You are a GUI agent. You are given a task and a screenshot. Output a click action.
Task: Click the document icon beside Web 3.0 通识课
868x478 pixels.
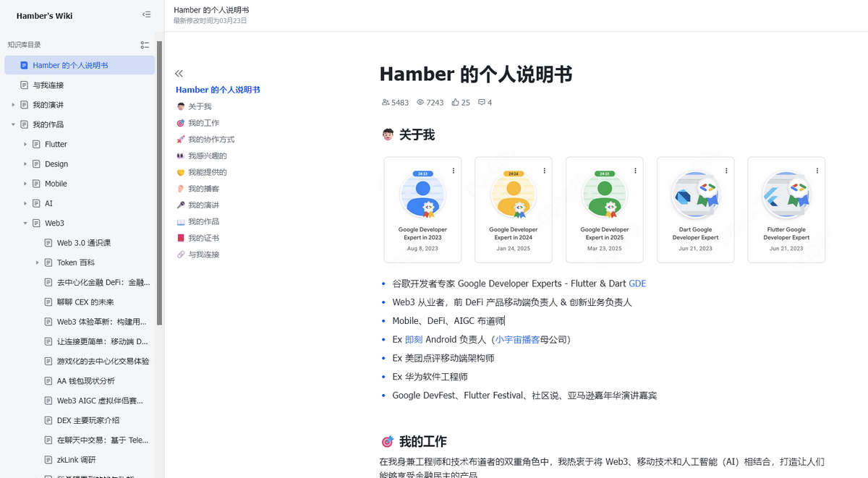[x=48, y=243]
